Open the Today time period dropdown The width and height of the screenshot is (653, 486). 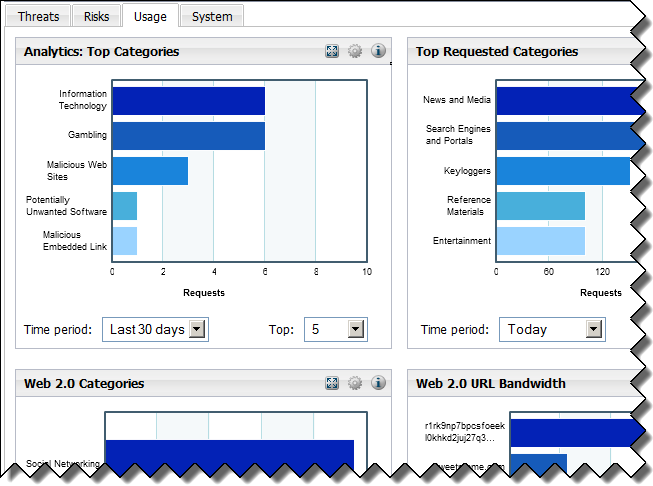point(552,329)
